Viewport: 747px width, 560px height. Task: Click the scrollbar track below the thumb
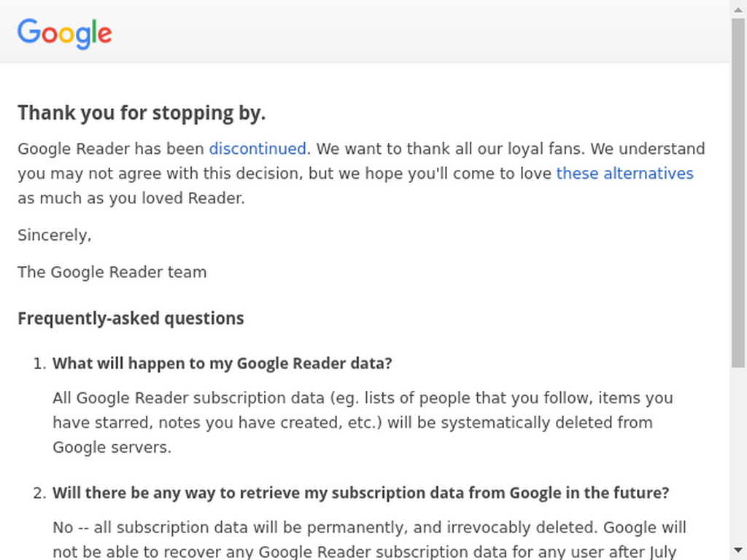[x=738, y=455]
